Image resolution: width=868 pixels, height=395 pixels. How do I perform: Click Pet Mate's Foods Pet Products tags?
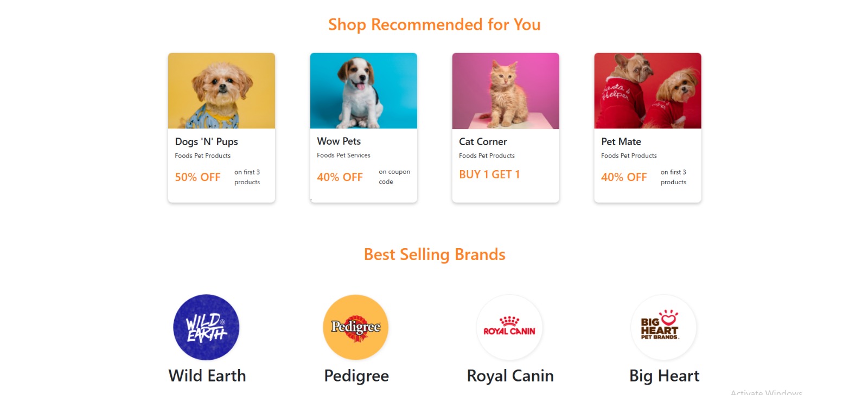pos(629,156)
